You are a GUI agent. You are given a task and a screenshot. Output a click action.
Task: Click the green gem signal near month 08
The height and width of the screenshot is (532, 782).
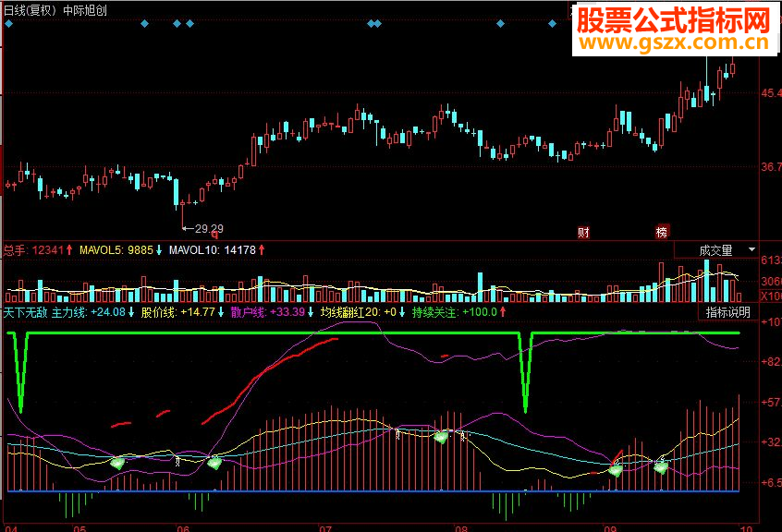441,438
